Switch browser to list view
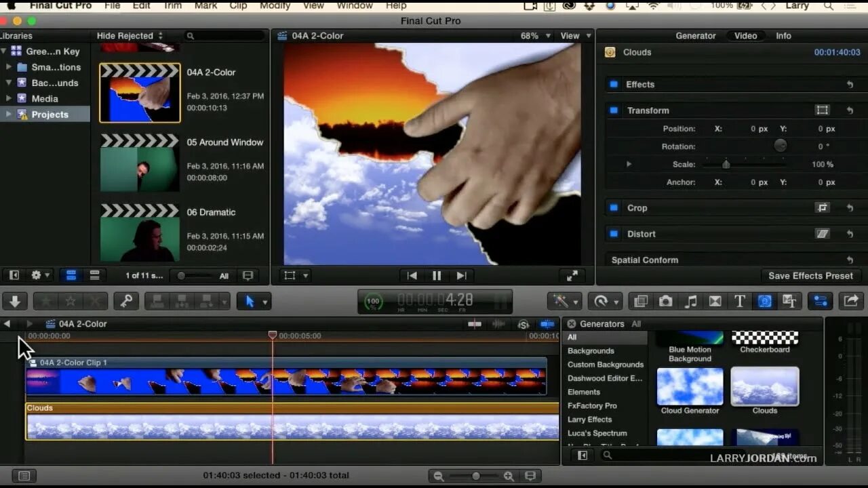The width and height of the screenshot is (868, 488). [x=95, y=275]
